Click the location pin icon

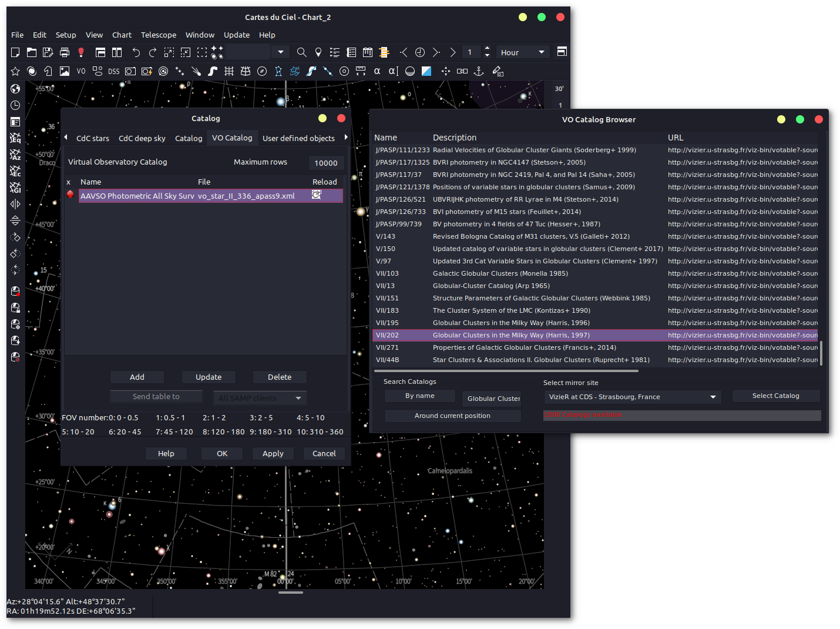[x=318, y=52]
